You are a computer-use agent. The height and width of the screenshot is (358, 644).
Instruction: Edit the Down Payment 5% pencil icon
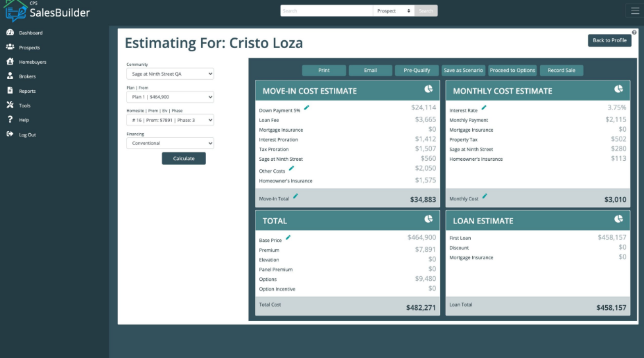pos(306,107)
